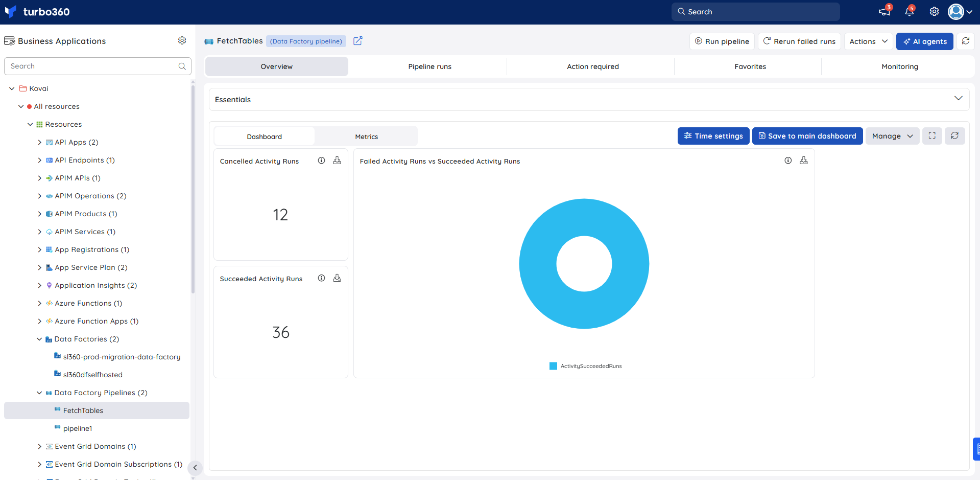Viewport: 980px width, 480px height.
Task: Collapse Data Factories (2) node
Action: (39, 339)
